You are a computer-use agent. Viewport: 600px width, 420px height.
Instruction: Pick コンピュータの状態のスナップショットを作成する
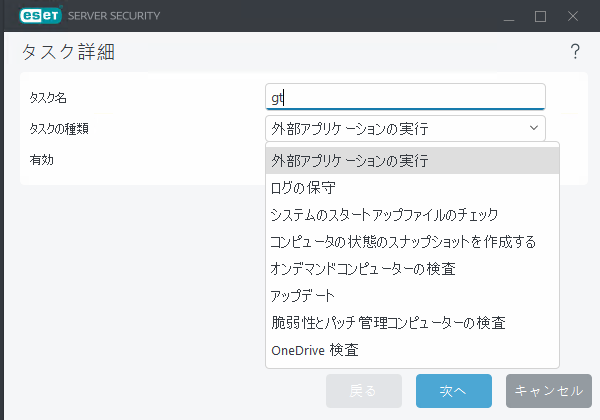click(x=412, y=242)
